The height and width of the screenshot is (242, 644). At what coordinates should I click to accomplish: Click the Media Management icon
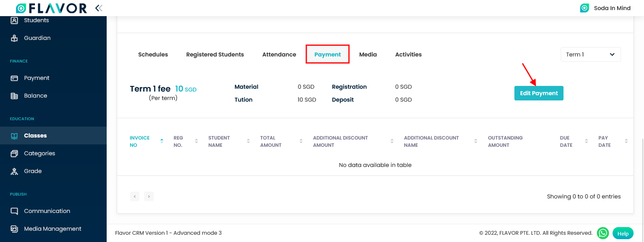pyautogui.click(x=14, y=229)
